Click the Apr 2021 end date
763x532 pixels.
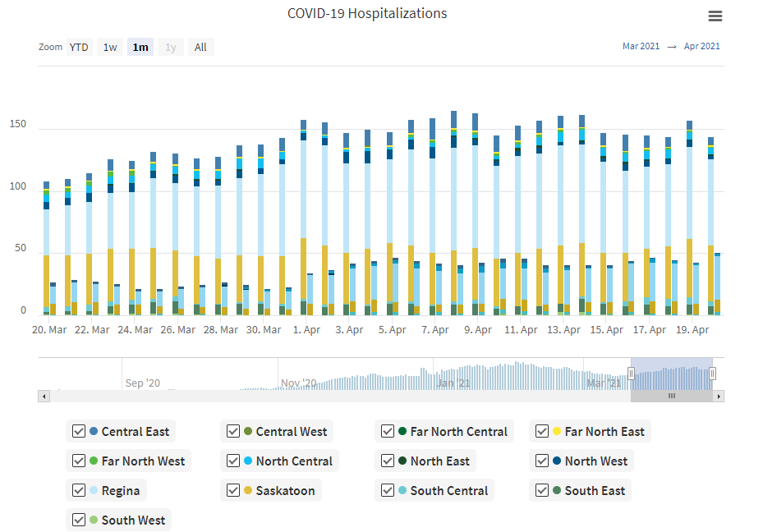(701, 46)
